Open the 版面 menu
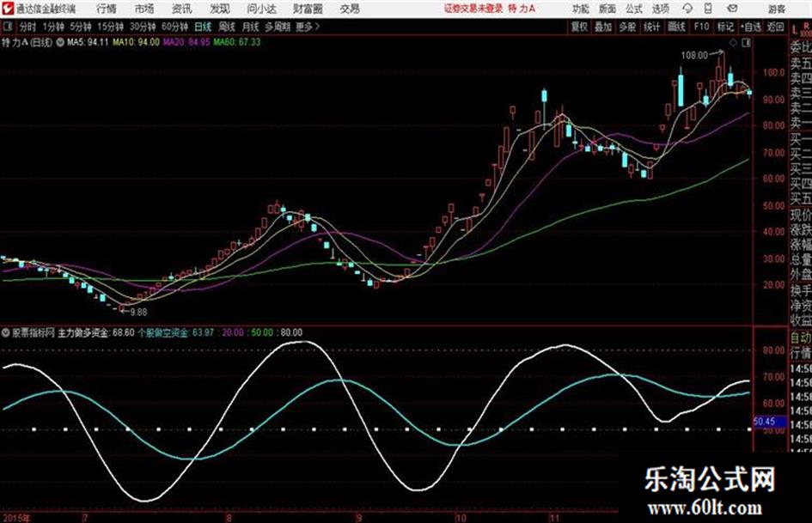 [x=607, y=9]
